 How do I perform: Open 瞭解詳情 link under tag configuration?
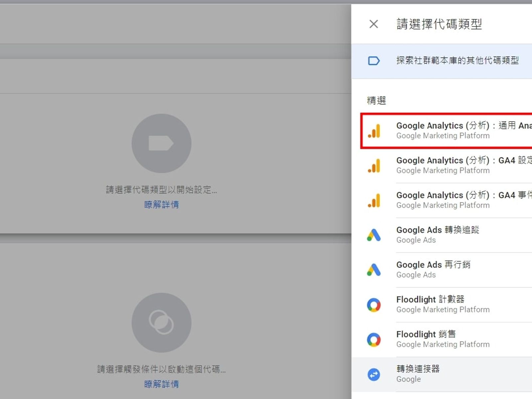162,204
